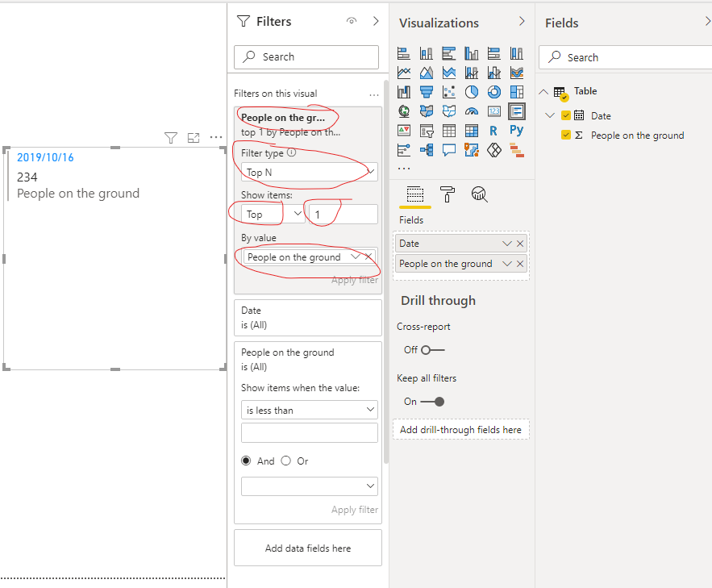
Task: Click Apply filter below the And/Or options
Action: point(355,510)
